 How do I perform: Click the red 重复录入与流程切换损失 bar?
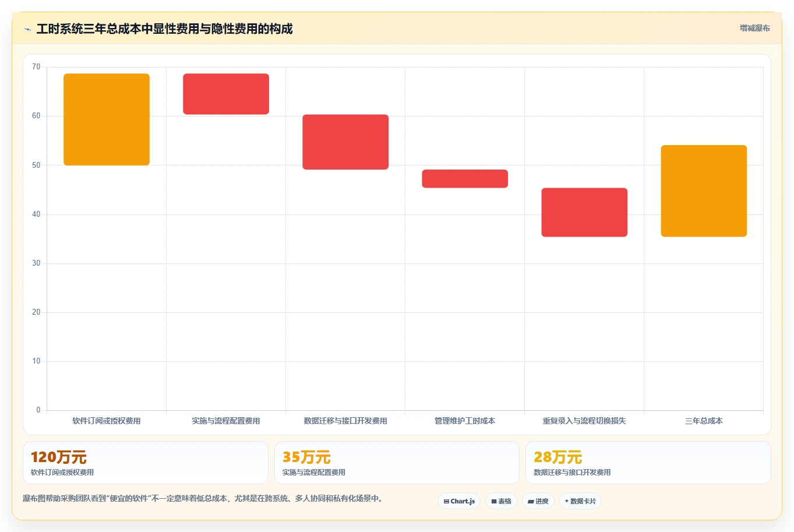(584, 212)
